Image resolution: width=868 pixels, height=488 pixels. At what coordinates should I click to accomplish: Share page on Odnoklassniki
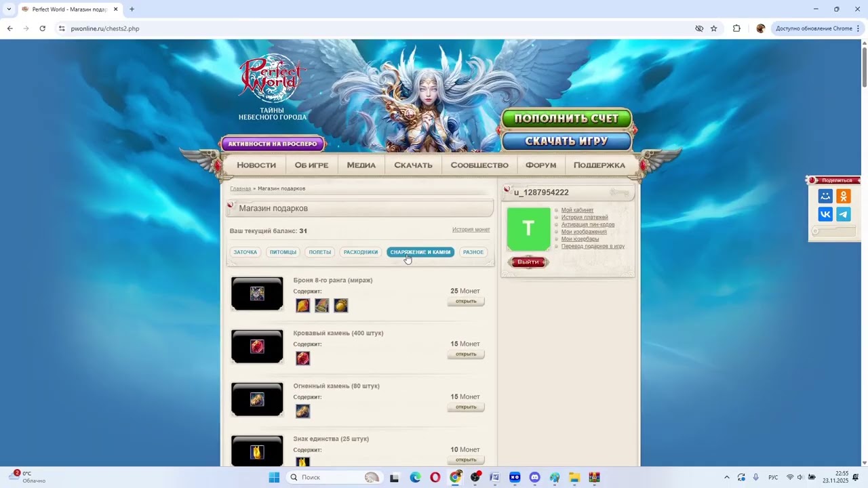pyautogui.click(x=844, y=197)
